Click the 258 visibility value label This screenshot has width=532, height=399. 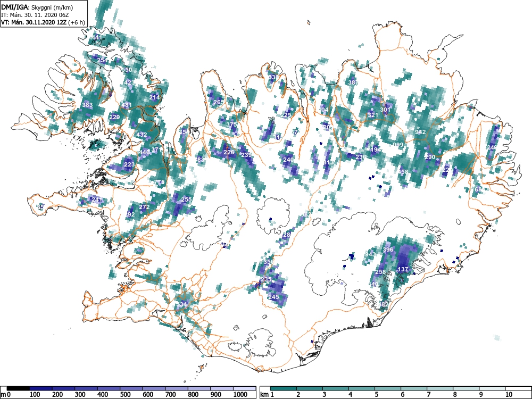380,272
